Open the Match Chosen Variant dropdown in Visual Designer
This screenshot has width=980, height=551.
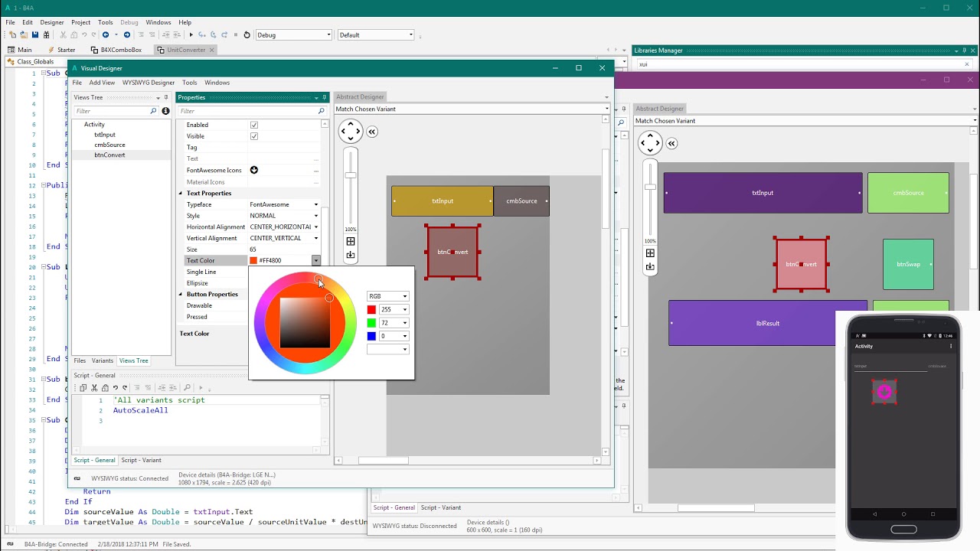[x=606, y=109]
